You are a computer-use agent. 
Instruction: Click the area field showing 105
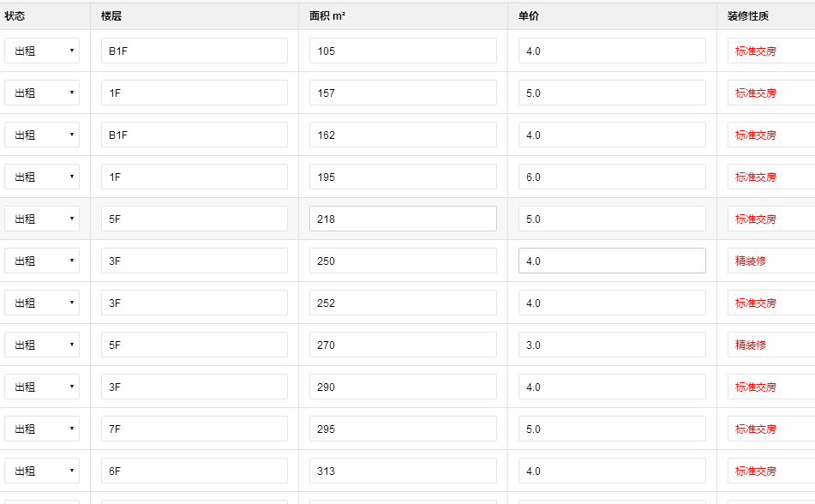[403, 51]
